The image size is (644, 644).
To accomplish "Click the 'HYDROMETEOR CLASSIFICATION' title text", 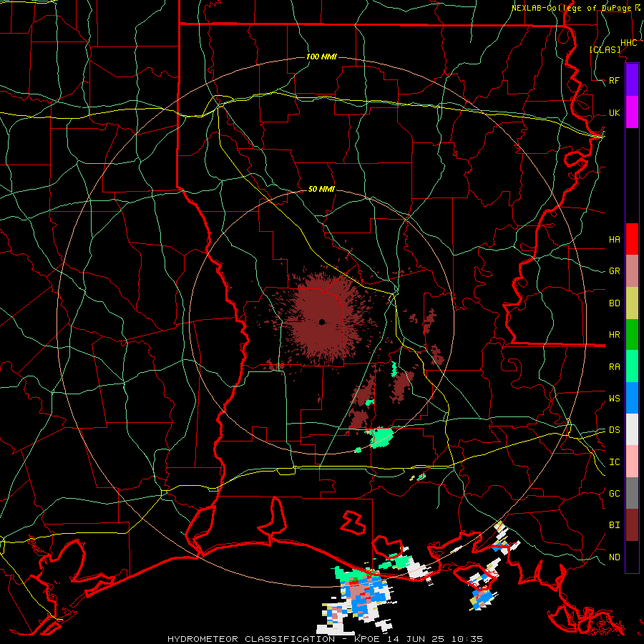I will [x=251, y=639].
